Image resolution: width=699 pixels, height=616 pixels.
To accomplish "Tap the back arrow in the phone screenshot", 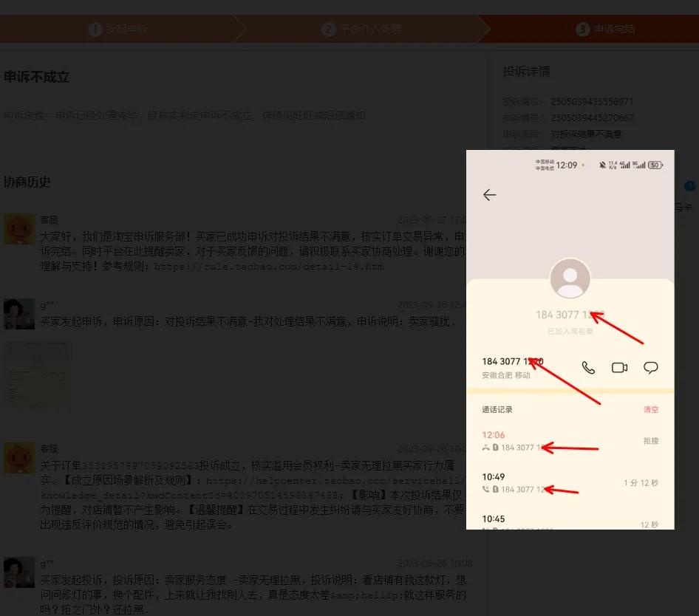I will [489, 195].
